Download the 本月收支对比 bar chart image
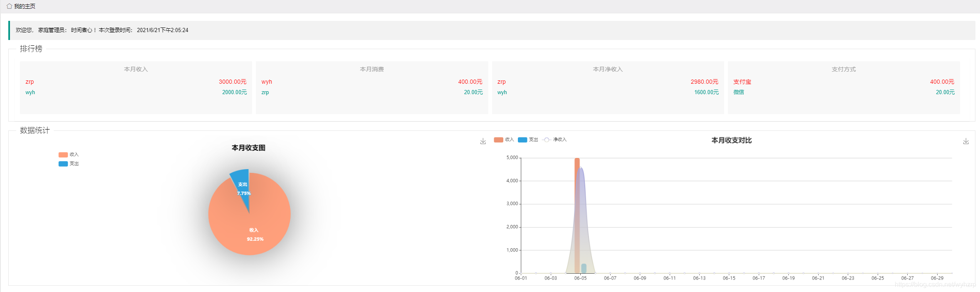 (x=966, y=141)
